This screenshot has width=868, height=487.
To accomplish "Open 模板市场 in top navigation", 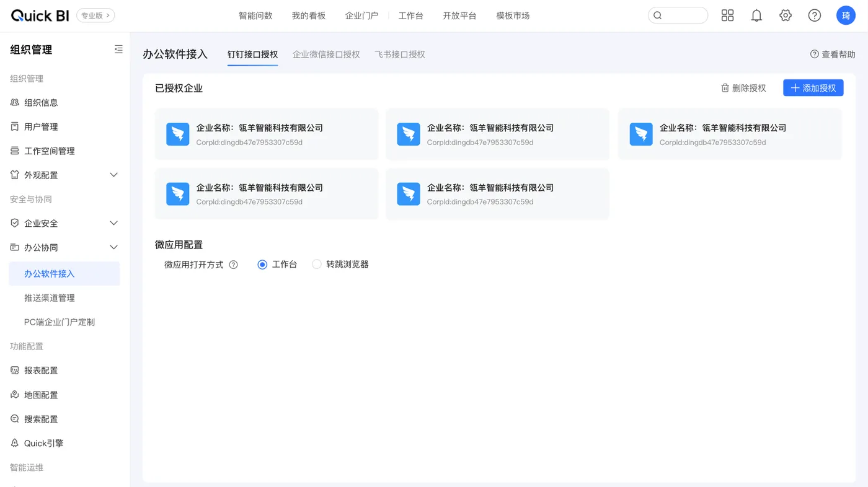I will tap(513, 15).
